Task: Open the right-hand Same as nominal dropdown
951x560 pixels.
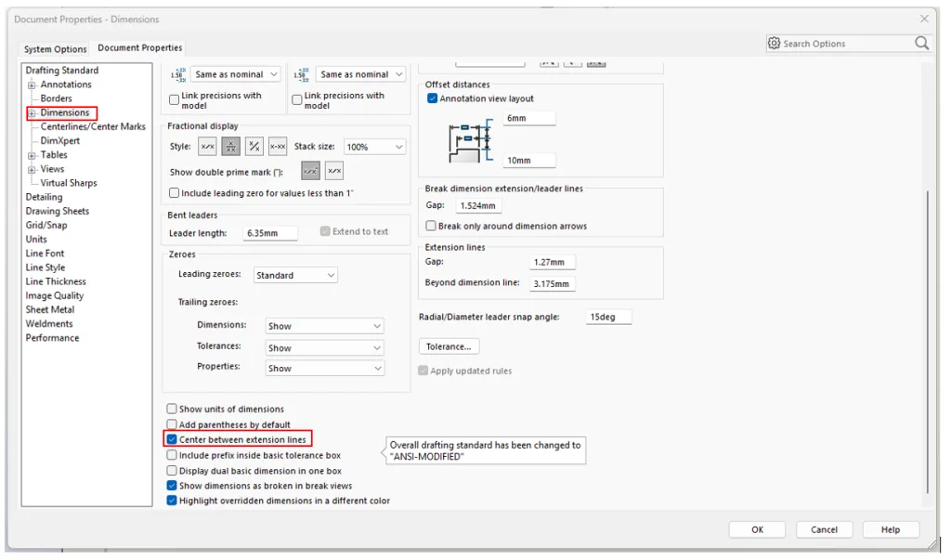Action: [x=361, y=74]
